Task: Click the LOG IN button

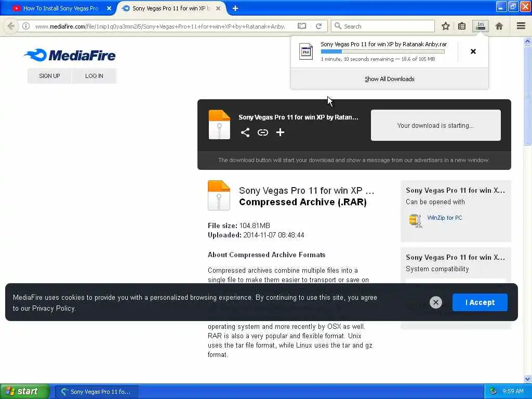Action: [x=94, y=76]
